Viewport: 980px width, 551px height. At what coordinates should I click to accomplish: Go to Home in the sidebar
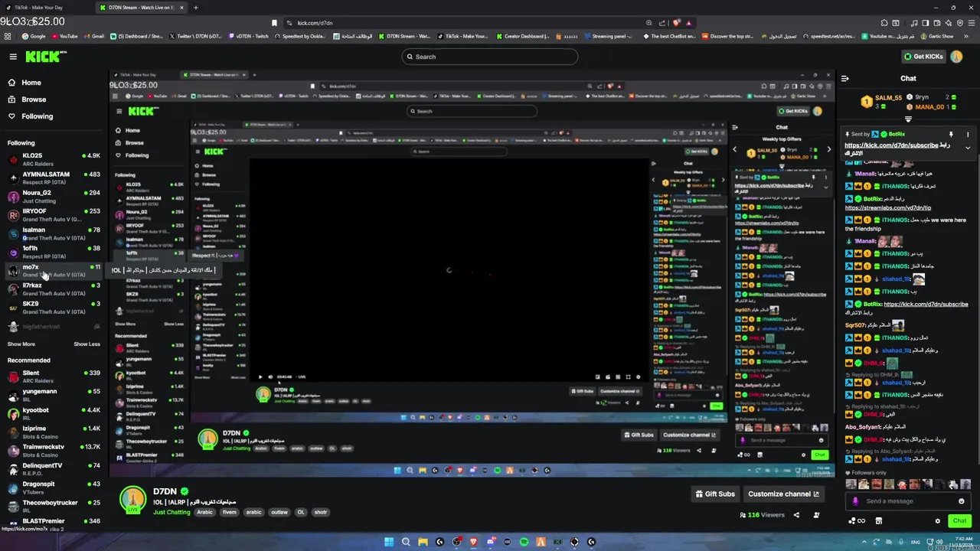(x=31, y=83)
